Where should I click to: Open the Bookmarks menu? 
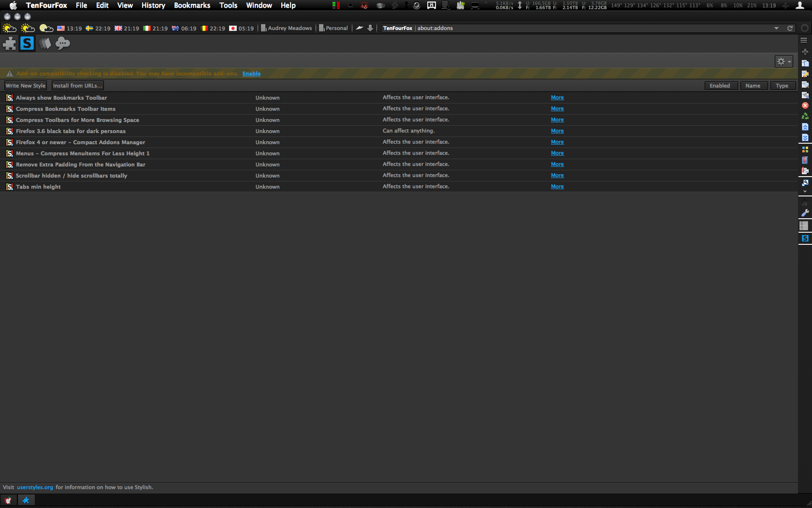coord(192,5)
